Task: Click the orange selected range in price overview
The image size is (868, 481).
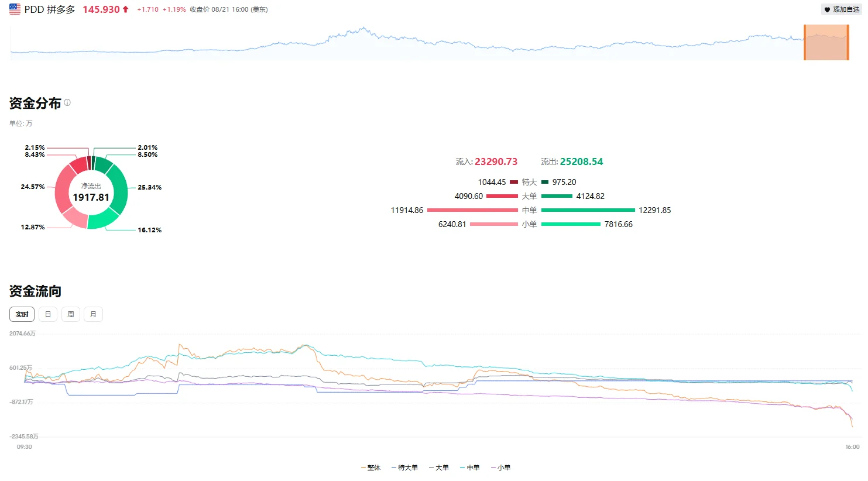Action: point(826,42)
